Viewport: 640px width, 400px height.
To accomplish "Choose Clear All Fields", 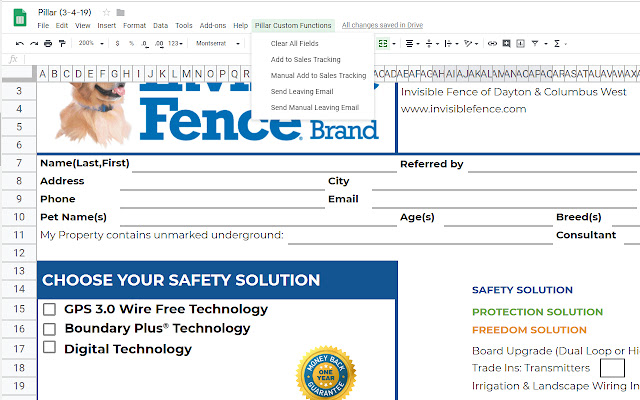I will click(294, 43).
